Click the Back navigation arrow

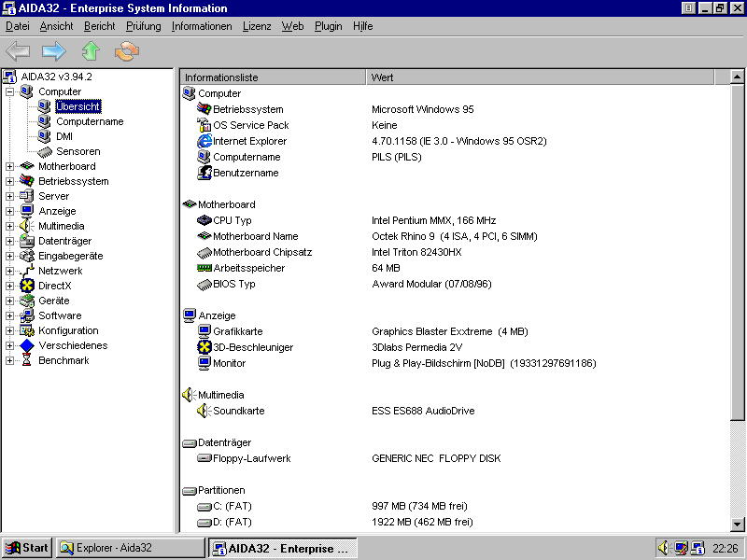tap(18, 51)
